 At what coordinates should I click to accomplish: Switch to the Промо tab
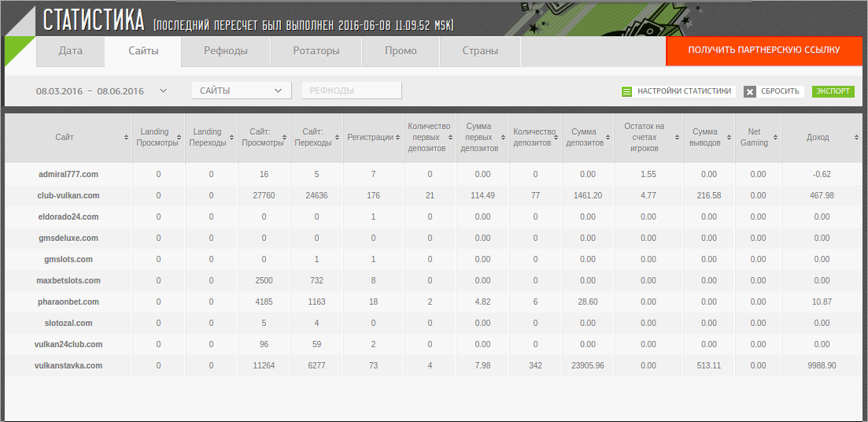click(x=401, y=51)
